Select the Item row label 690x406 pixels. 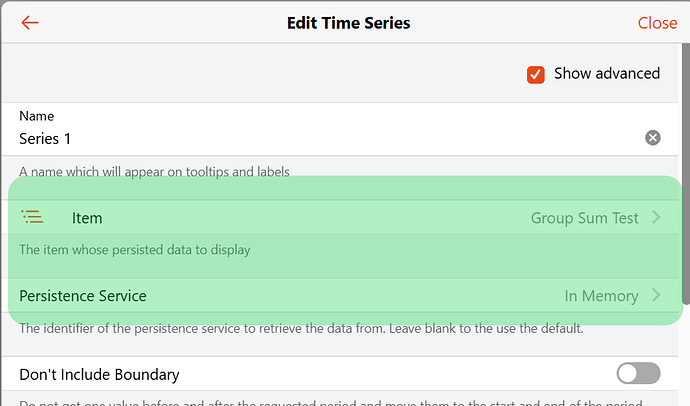tap(87, 218)
